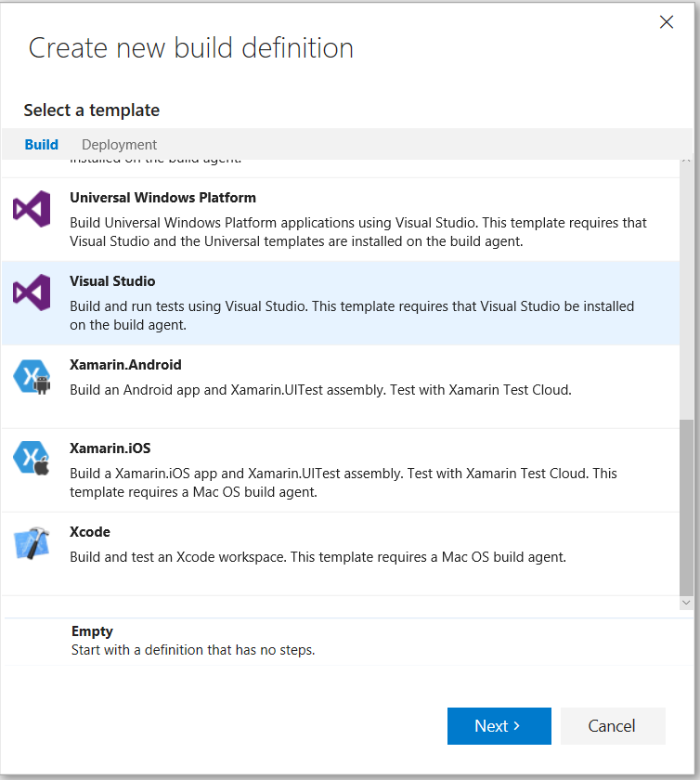700x780 pixels.
Task: Click the Xcode template description text
Action: point(318,557)
